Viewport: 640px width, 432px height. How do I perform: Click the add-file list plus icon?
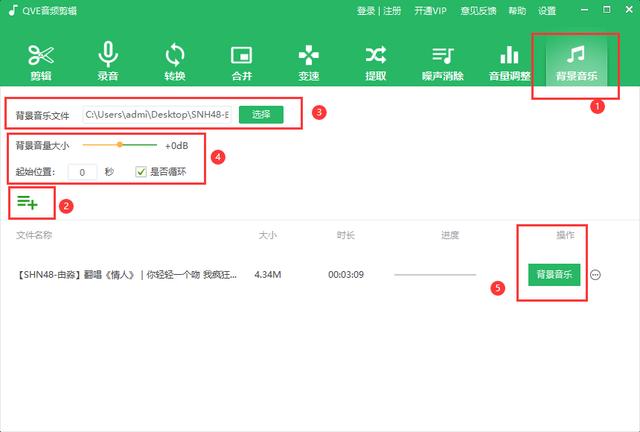pos(27,202)
